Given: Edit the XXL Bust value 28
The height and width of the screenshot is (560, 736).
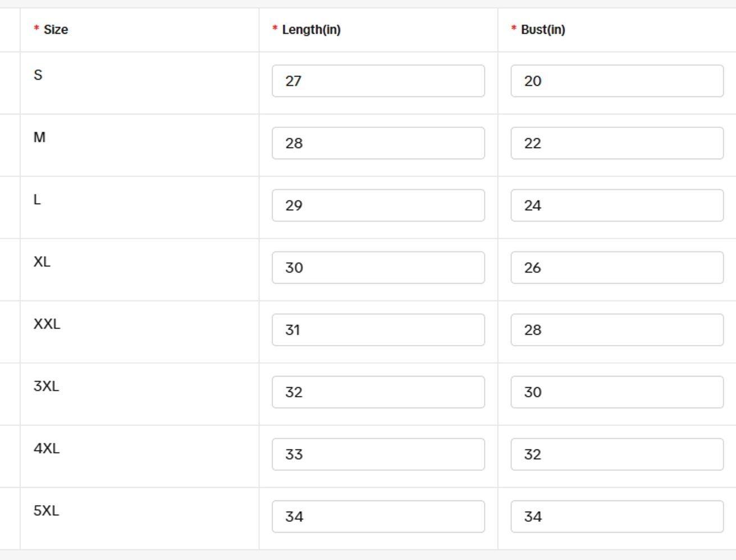Looking at the screenshot, I should click(616, 330).
